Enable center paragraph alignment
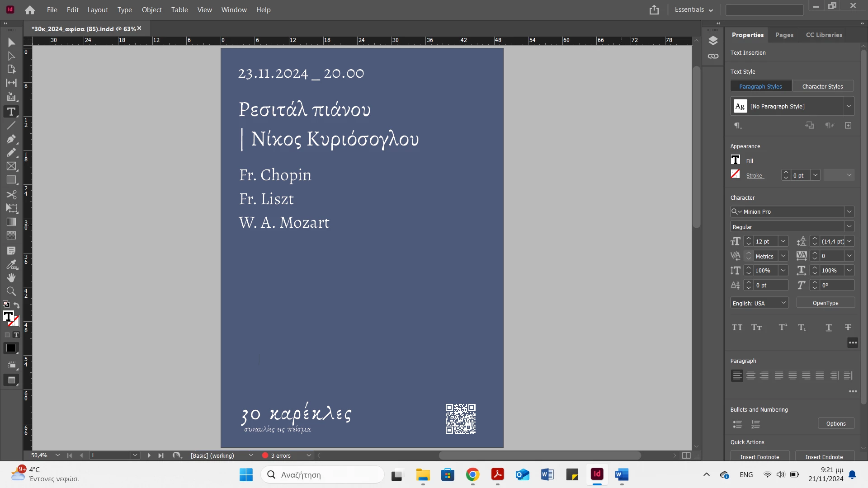Image resolution: width=868 pixels, height=488 pixels. coord(751,375)
